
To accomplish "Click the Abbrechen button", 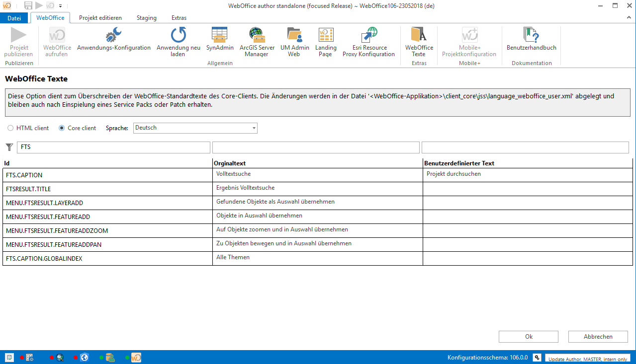I will coord(598,337).
